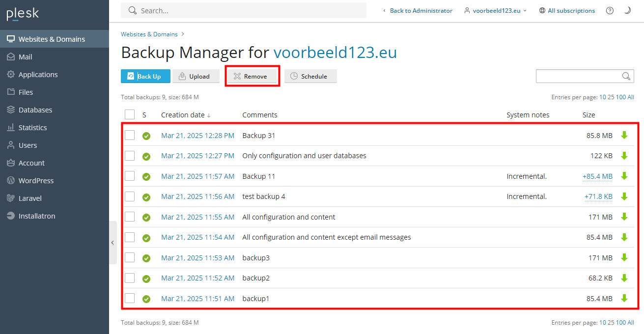Screen dimensions: 644x334
Task: Tick the checkbox for backup2
Action: coord(130,278)
